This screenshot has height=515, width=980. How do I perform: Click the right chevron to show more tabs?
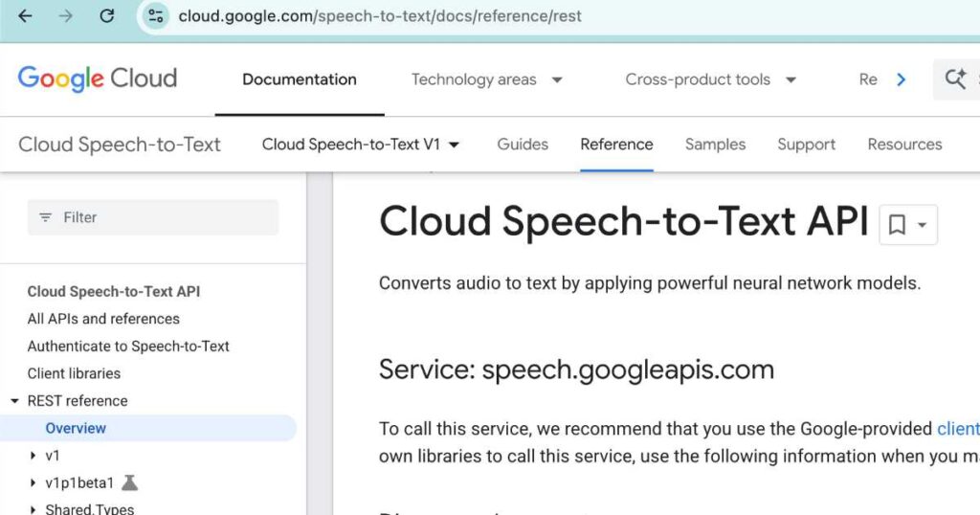[x=901, y=79]
